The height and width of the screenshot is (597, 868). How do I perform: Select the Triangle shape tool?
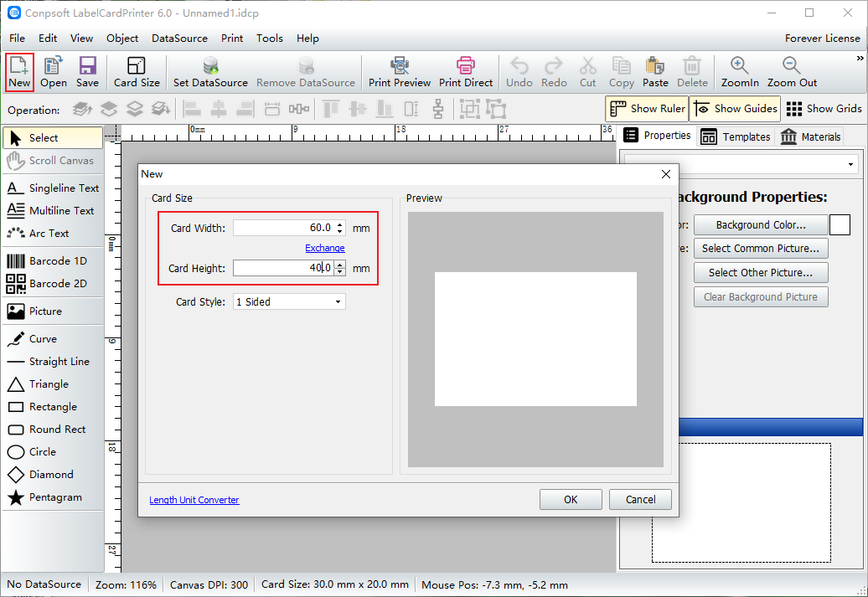[x=53, y=384]
